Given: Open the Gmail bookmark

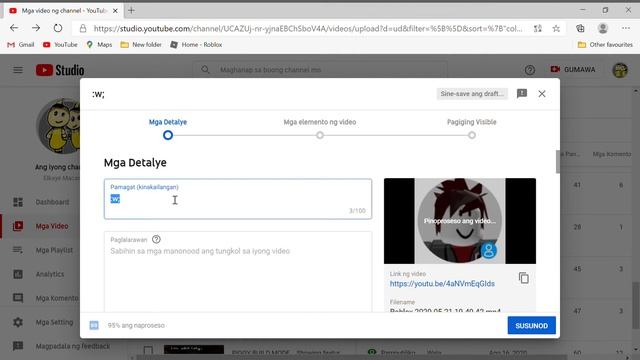Looking at the screenshot, I should 21,44.
